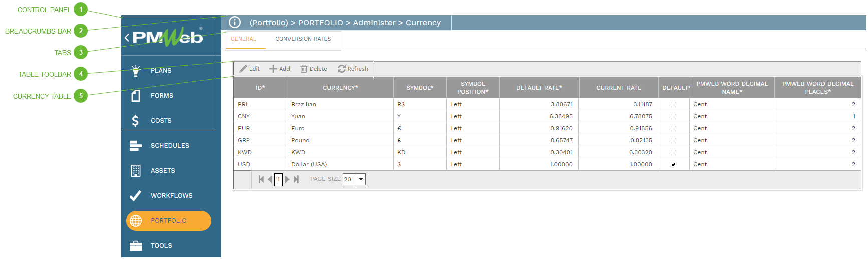The width and height of the screenshot is (868, 259).
Task: Open the Schedules bars icon
Action: [135, 146]
